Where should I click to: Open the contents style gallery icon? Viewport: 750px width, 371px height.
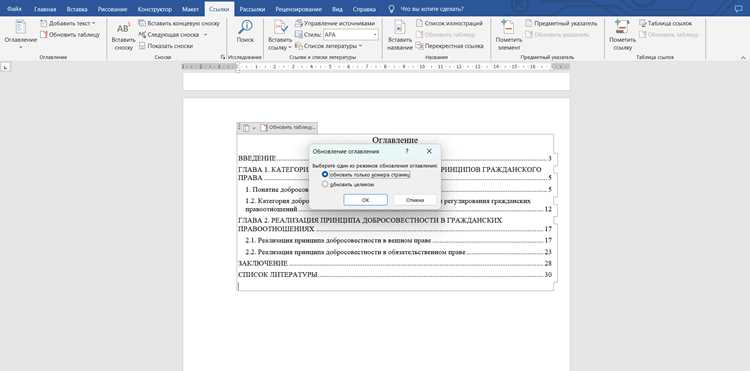[245, 128]
